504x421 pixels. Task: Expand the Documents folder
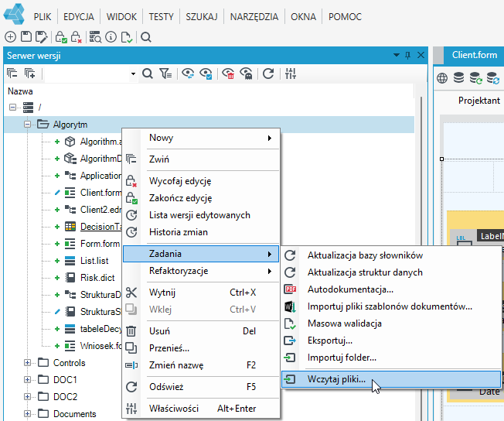(x=27, y=413)
